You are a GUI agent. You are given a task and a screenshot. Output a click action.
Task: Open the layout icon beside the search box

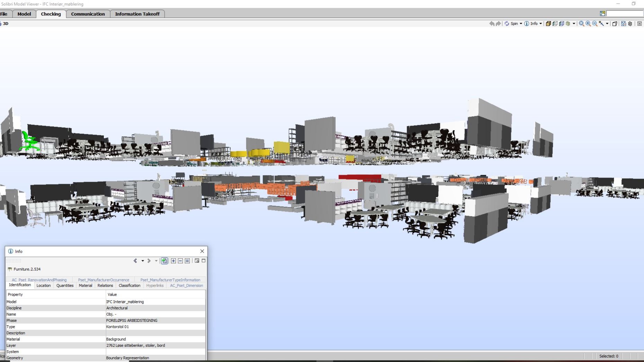click(602, 14)
